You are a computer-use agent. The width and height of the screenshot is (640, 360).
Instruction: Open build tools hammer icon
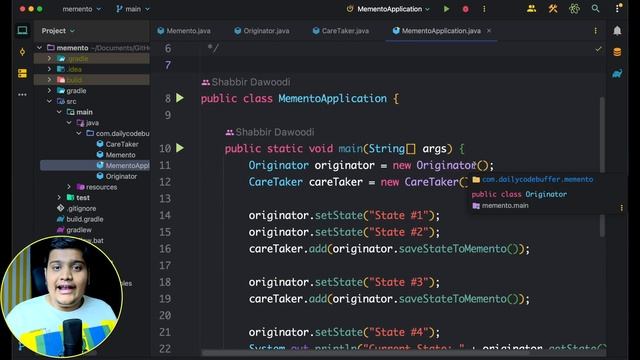553,9
